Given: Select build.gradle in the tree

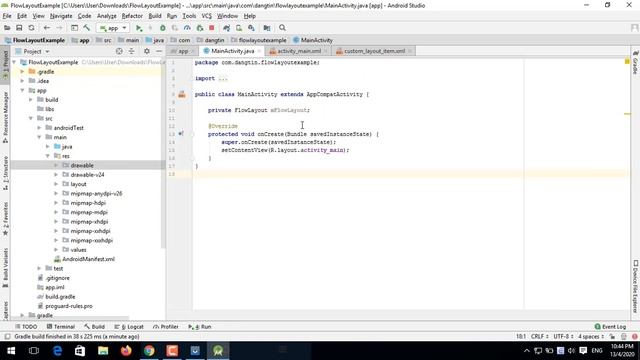Looking at the screenshot, I should (x=60, y=297).
